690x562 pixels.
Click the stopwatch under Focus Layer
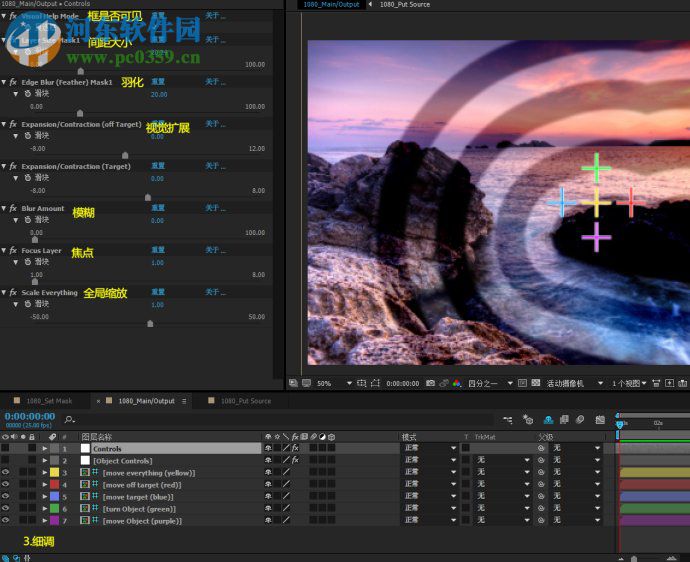28,262
